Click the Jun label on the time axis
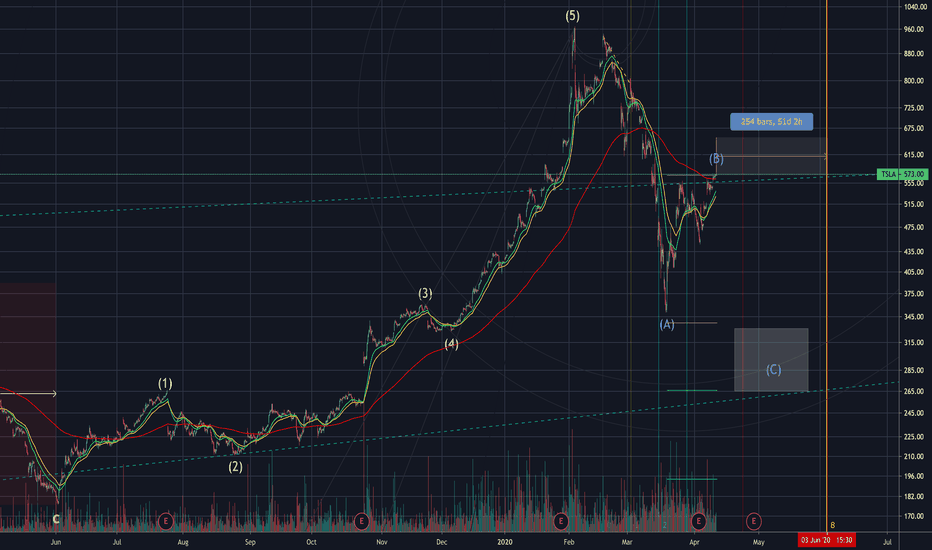Viewport: 932px width, 550px height. [55, 542]
